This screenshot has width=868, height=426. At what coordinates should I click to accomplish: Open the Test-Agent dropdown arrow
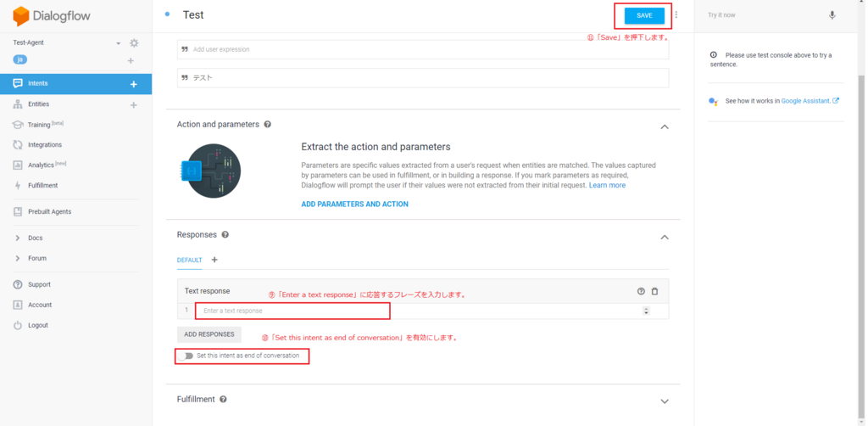(x=118, y=44)
